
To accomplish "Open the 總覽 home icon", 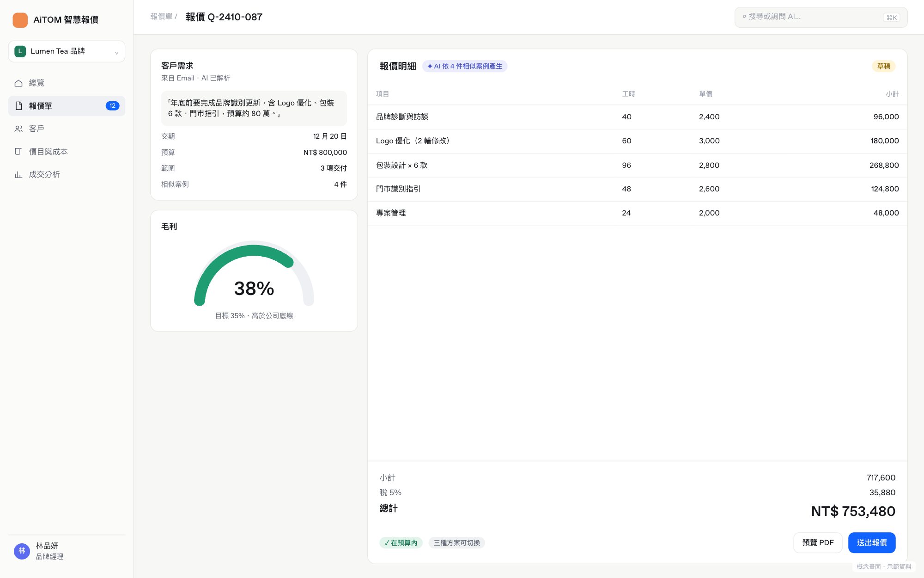I will click(x=18, y=83).
